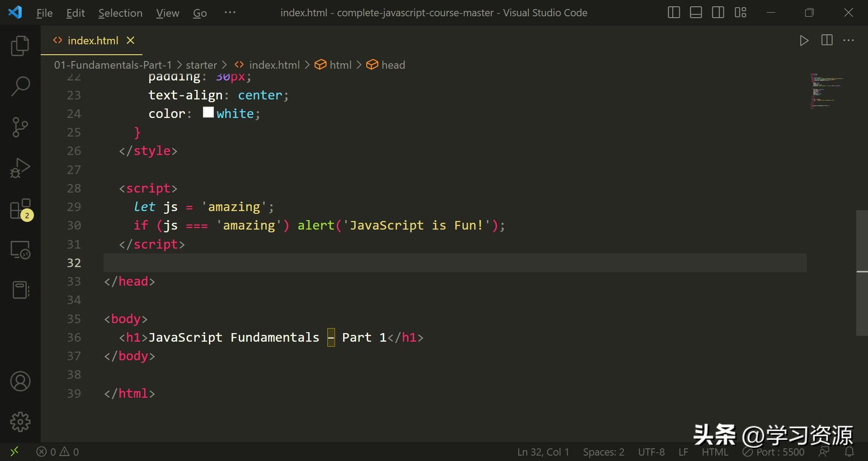Open Extensions view with update badge
The width and height of the screenshot is (868, 461).
(x=20, y=210)
